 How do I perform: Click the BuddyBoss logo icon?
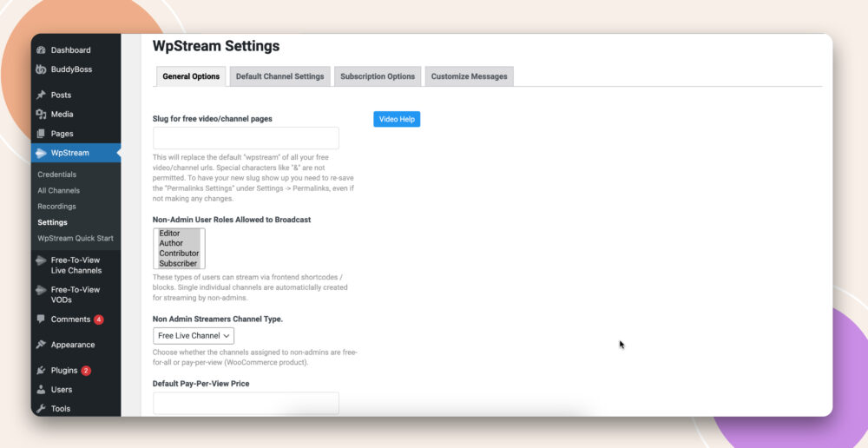[41, 69]
